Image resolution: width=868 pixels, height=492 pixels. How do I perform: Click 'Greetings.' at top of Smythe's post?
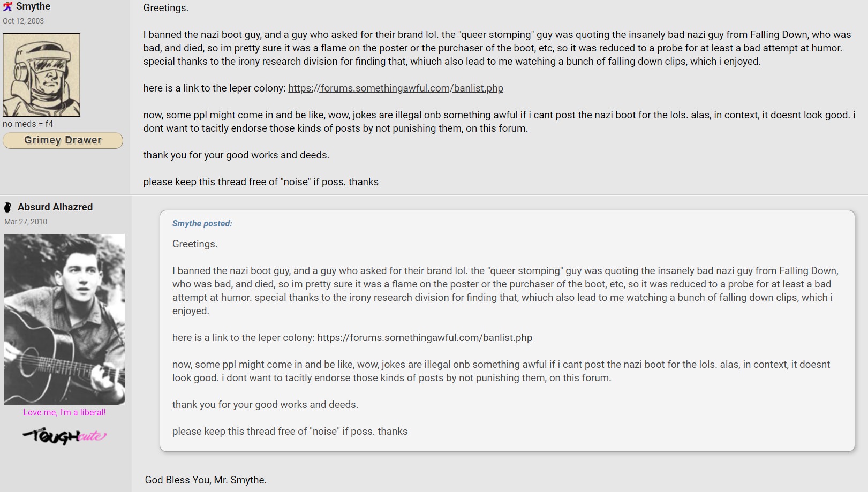(166, 8)
